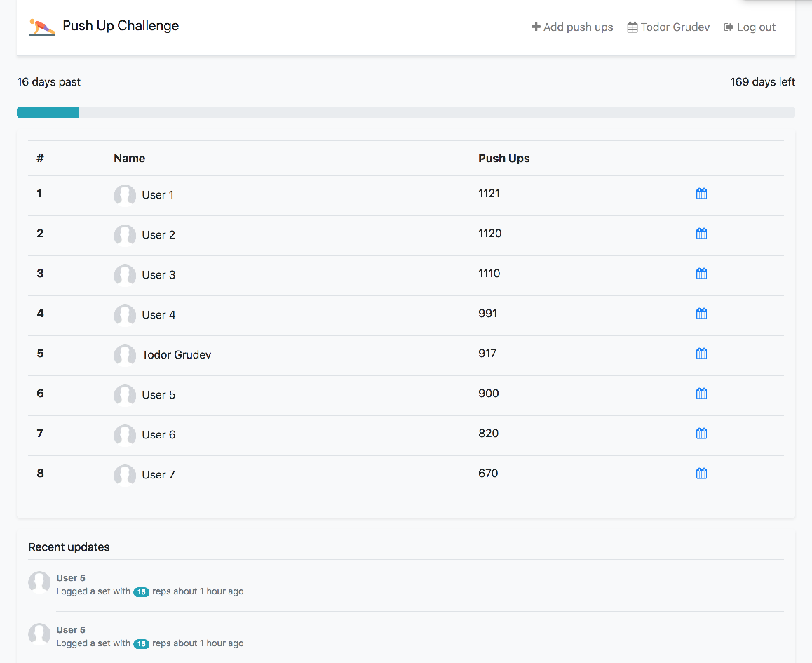Click the Push Ups column header
This screenshot has width=812, height=663.
tap(503, 159)
